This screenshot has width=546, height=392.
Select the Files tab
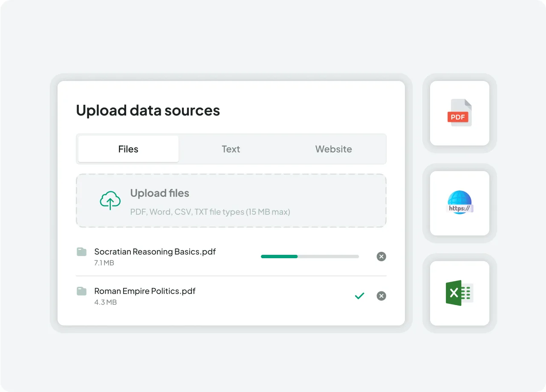(x=128, y=149)
